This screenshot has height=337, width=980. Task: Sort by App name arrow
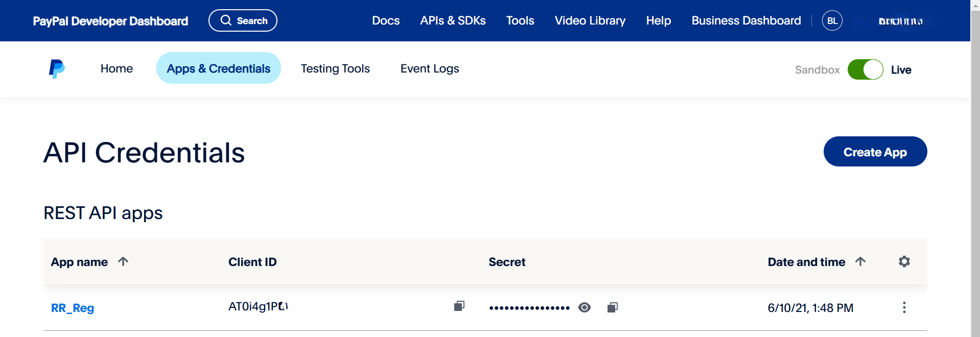point(123,262)
